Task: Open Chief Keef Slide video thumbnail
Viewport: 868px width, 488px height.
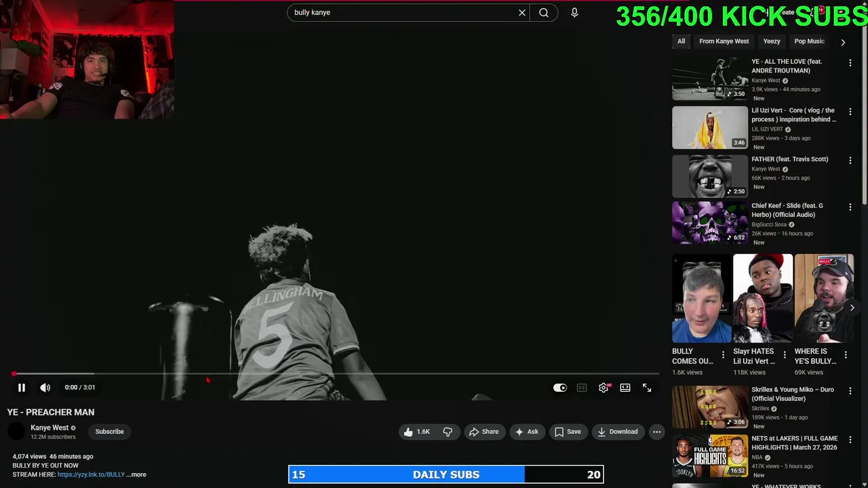Action: 710,222
